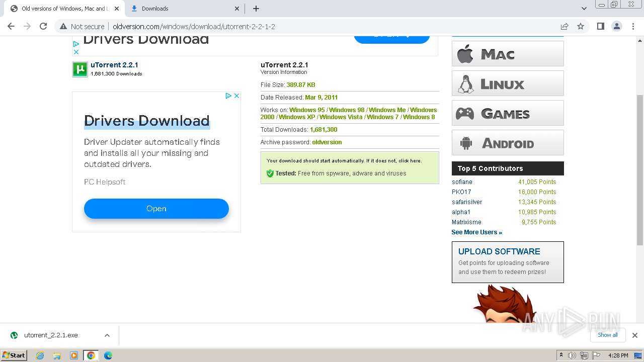Open AdChoices info on side ad
The width and height of the screenshot is (644, 362).
(228, 96)
